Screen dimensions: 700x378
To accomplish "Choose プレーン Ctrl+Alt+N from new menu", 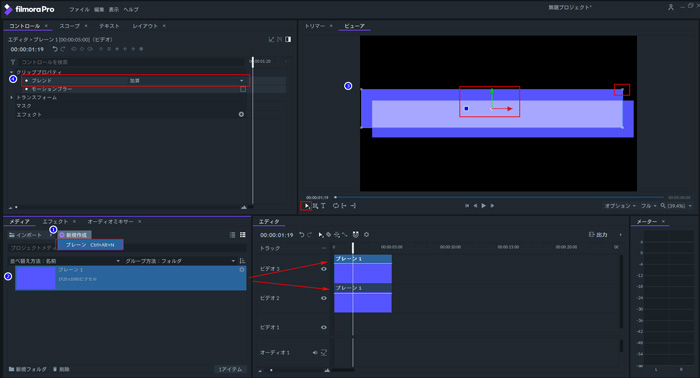I will click(90, 245).
